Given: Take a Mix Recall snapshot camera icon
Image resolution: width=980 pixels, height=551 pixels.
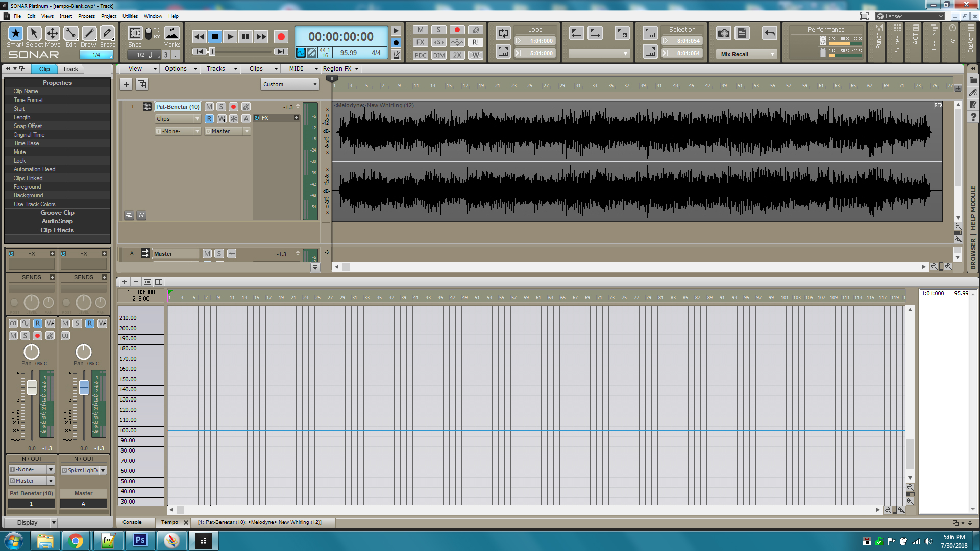Looking at the screenshot, I should click(x=723, y=34).
